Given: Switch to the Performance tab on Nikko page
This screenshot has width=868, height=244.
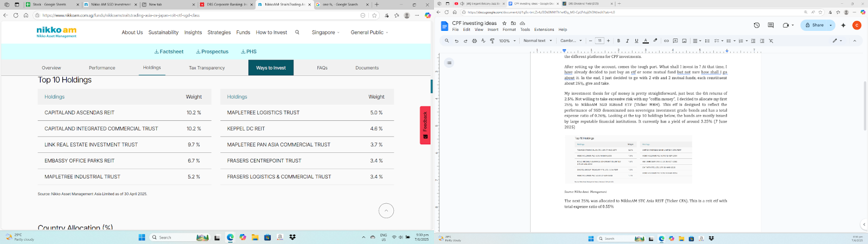Looking at the screenshot, I should pyautogui.click(x=102, y=68).
